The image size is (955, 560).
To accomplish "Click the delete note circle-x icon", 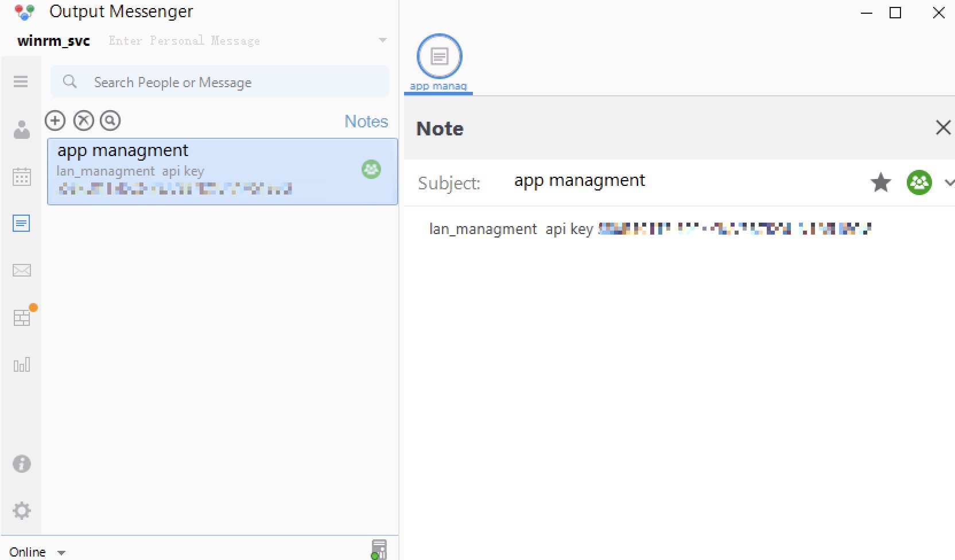I will tap(84, 120).
